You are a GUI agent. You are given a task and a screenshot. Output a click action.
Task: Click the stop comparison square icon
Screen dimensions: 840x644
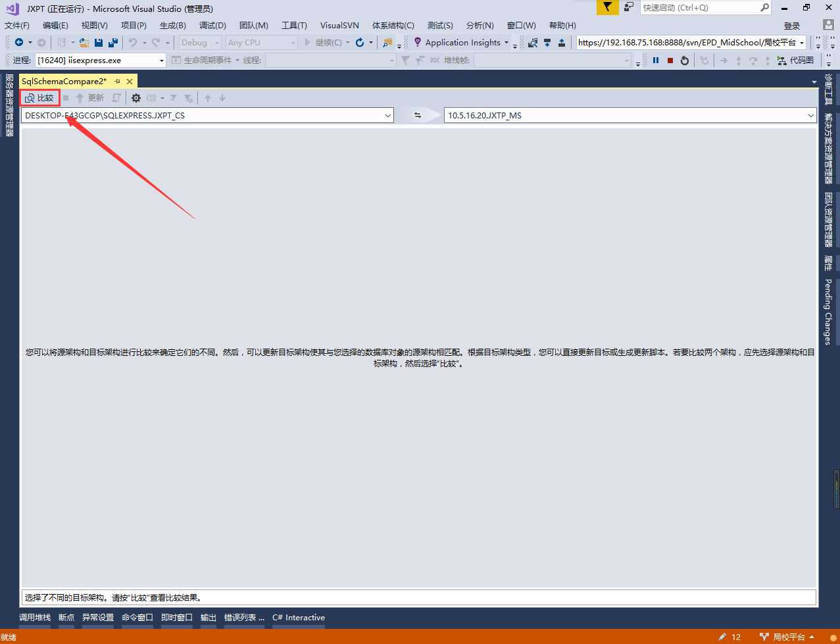[66, 98]
